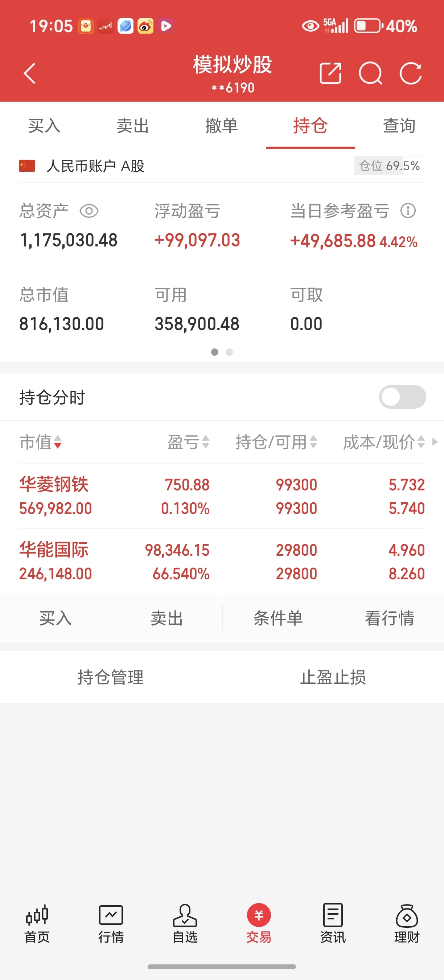Sort holdings by 持仓/可用 column
444x980 pixels.
coord(276,442)
